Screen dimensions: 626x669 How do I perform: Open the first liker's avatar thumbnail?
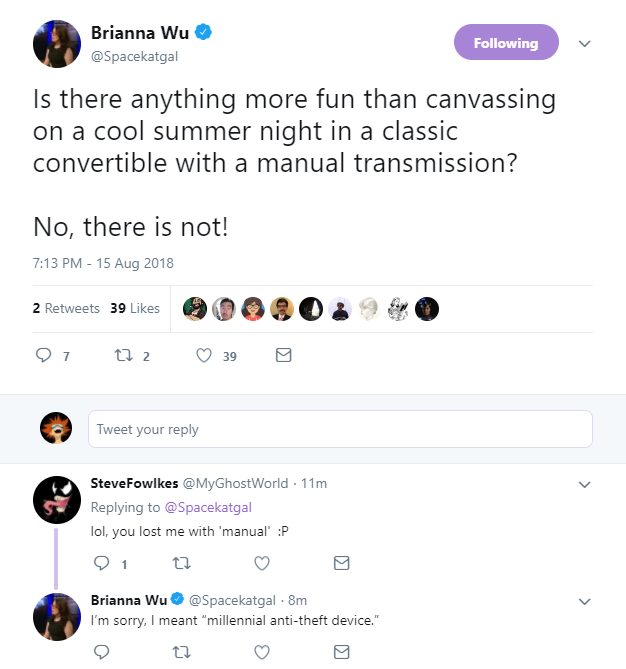195,308
